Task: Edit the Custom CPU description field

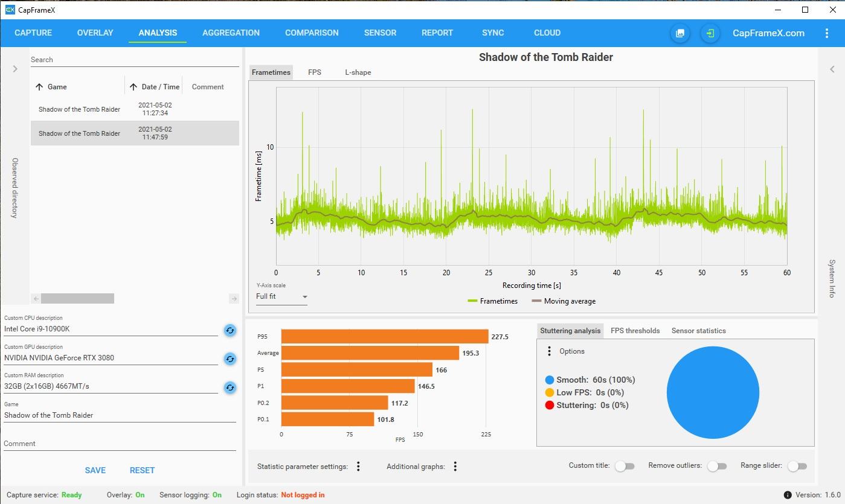Action: tap(111, 329)
